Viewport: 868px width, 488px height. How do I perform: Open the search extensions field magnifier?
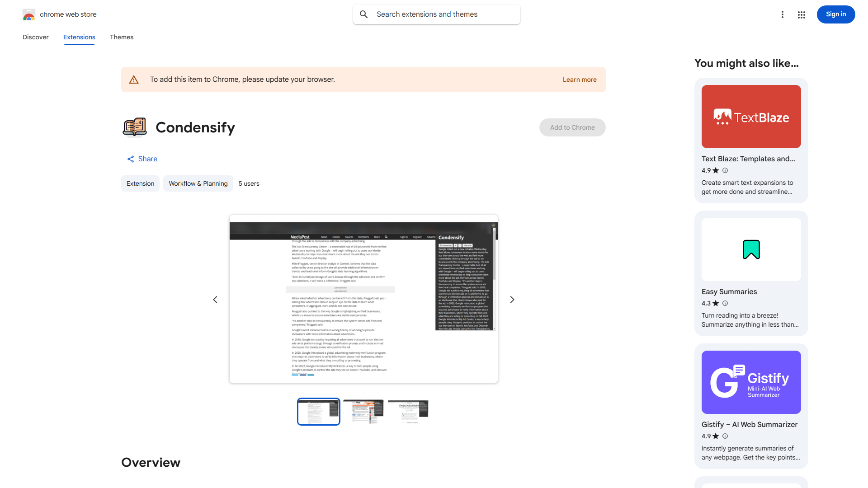click(364, 14)
